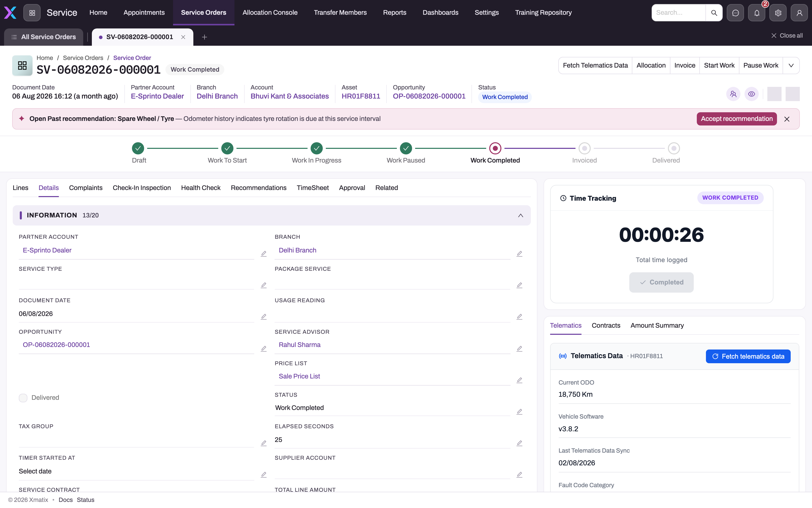812x508 pixels.
Task: Edit the Timer Started At pencil
Action: tap(264, 475)
